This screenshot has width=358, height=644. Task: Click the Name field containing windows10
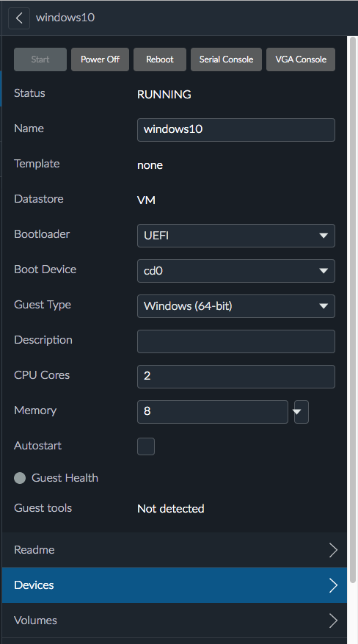coord(235,130)
